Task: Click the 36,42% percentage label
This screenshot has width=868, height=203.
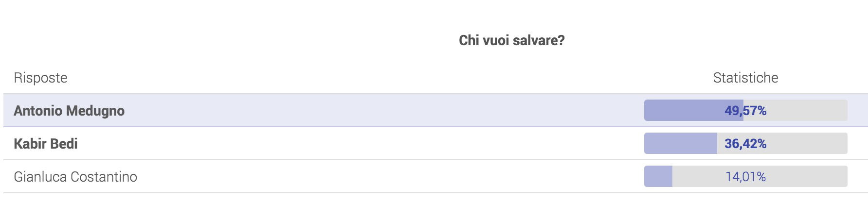Action: point(745,144)
